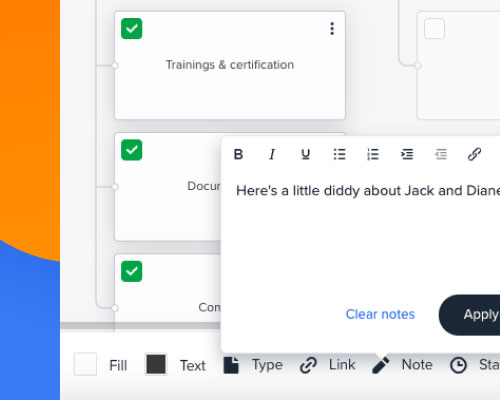Toggle the green checkbox on Docu card
Viewport: 500px width, 400px height.
click(x=132, y=150)
